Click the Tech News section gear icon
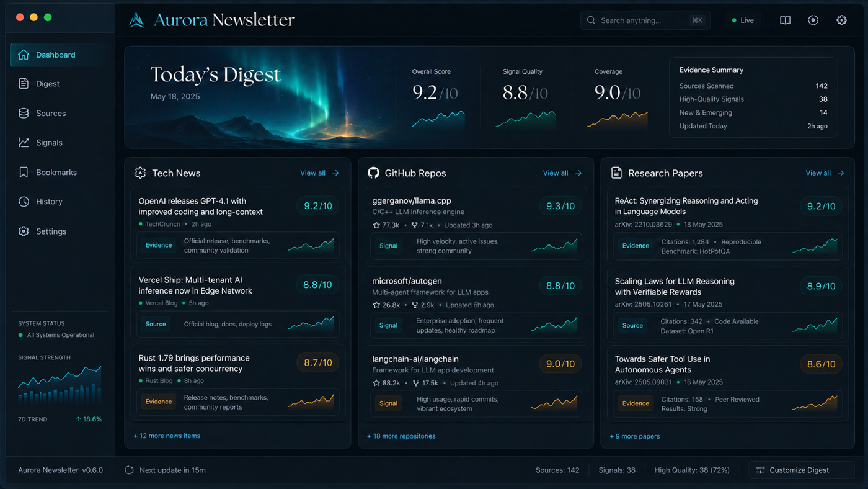This screenshot has width=868, height=489. [x=140, y=173]
